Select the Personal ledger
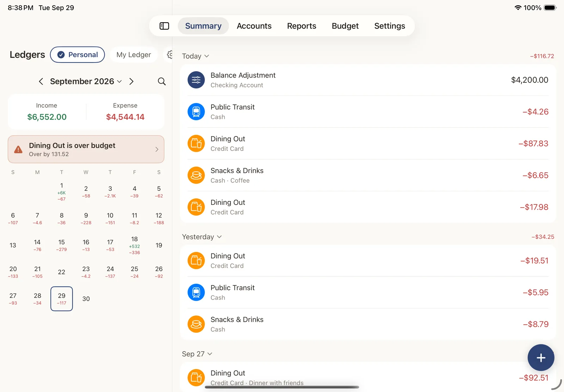This screenshot has height=392, width=564. pyautogui.click(x=78, y=55)
